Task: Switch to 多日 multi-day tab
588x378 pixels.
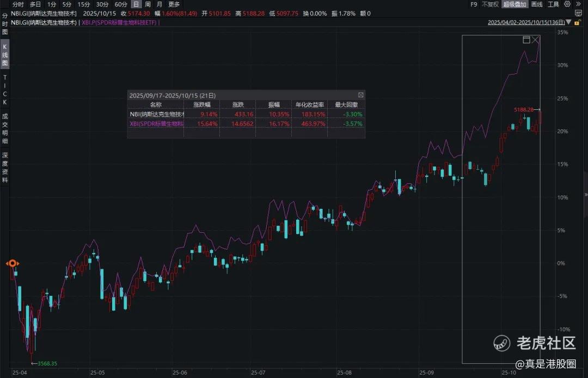Action: [35, 4]
